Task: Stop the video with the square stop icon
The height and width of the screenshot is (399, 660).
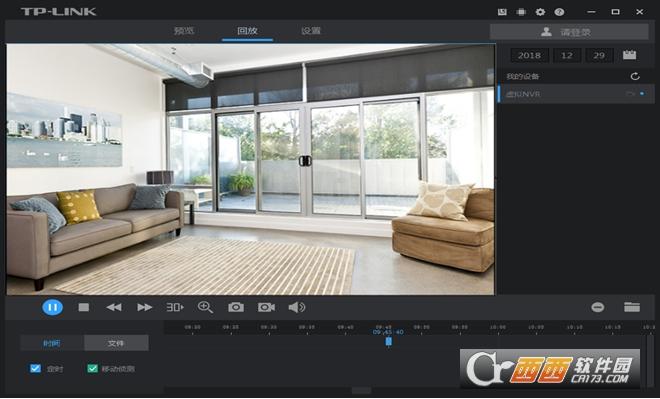Action: tap(84, 307)
